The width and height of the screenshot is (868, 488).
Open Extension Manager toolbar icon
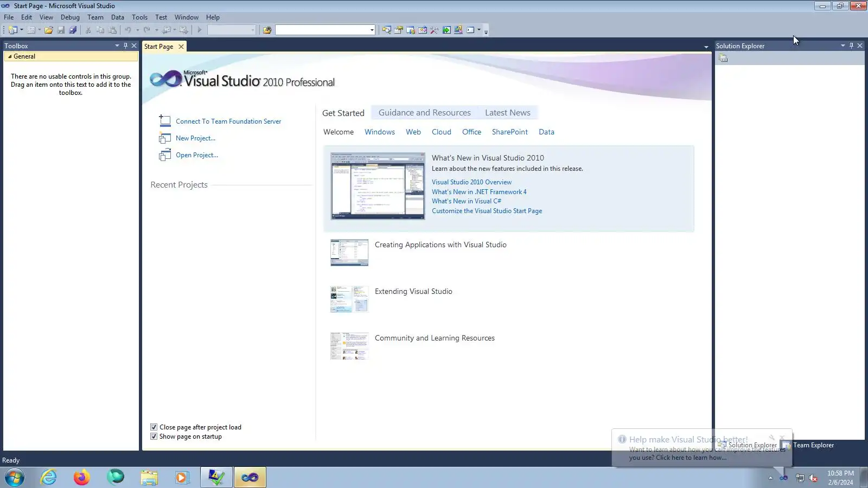pyautogui.click(x=458, y=30)
